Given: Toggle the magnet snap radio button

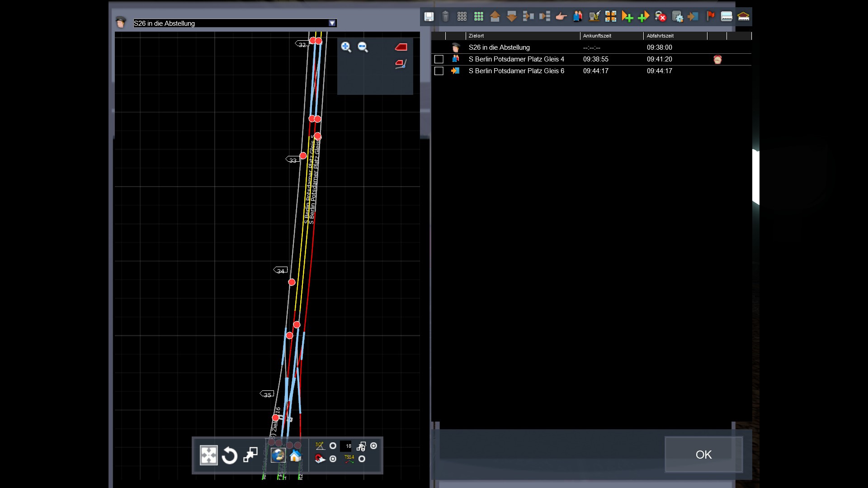Looking at the screenshot, I should 333,459.
